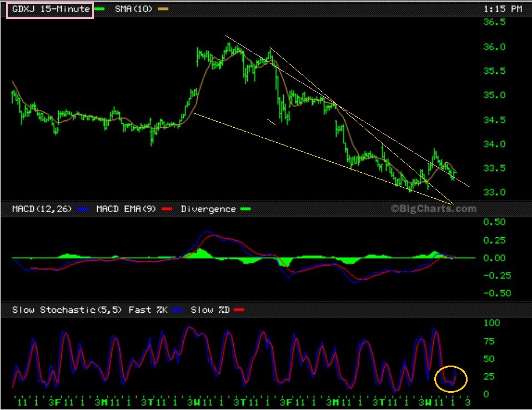532x410 pixels.
Task: Open the BigCharts.com watermark link
Action: [x=433, y=209]
